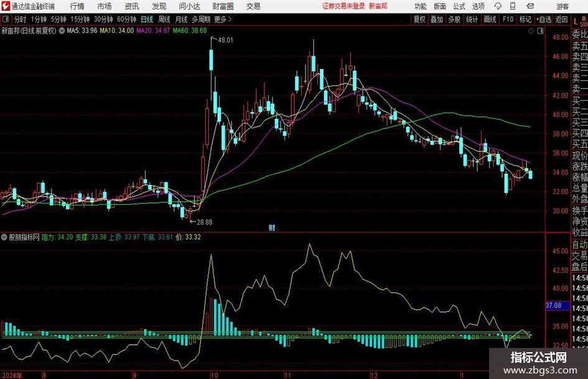Click the 游客 guest account label
This screenshot has height=379, width=588.
pos(562,6)
